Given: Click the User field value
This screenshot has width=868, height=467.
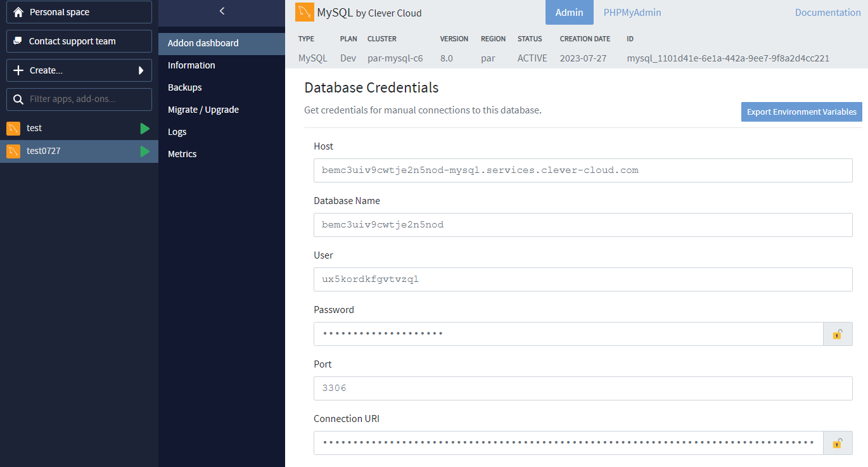Looking at the screenshot, I should (x=583, y=279).
